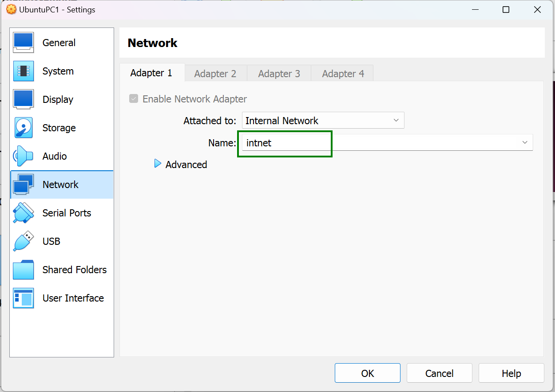The height and width of the screenshot is (392, 555).
Task: Click the Help button
Action: coord(511,373)
